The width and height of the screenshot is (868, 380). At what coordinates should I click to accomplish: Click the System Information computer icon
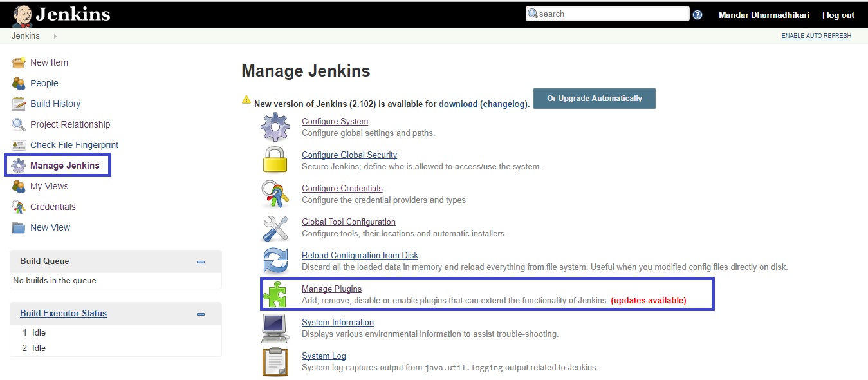275,328
